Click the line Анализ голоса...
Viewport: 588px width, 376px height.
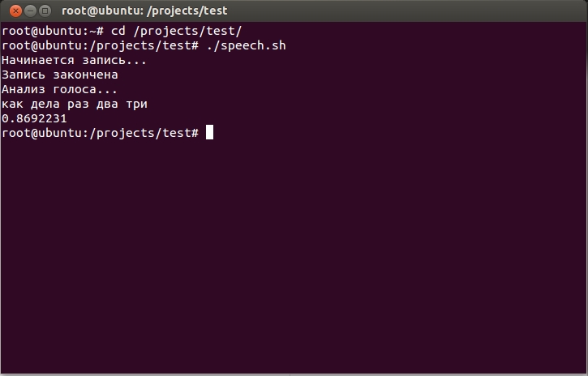point(60,89)
